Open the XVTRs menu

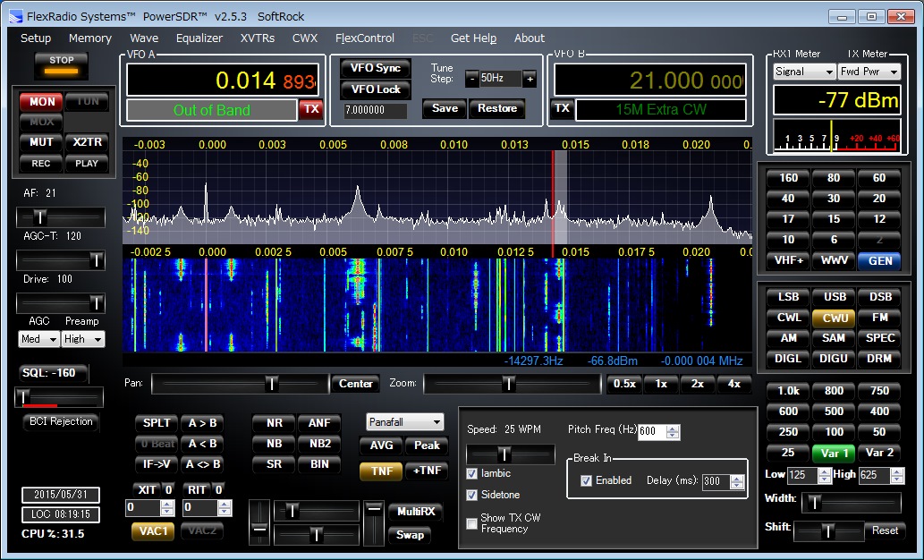click(258, 38)
